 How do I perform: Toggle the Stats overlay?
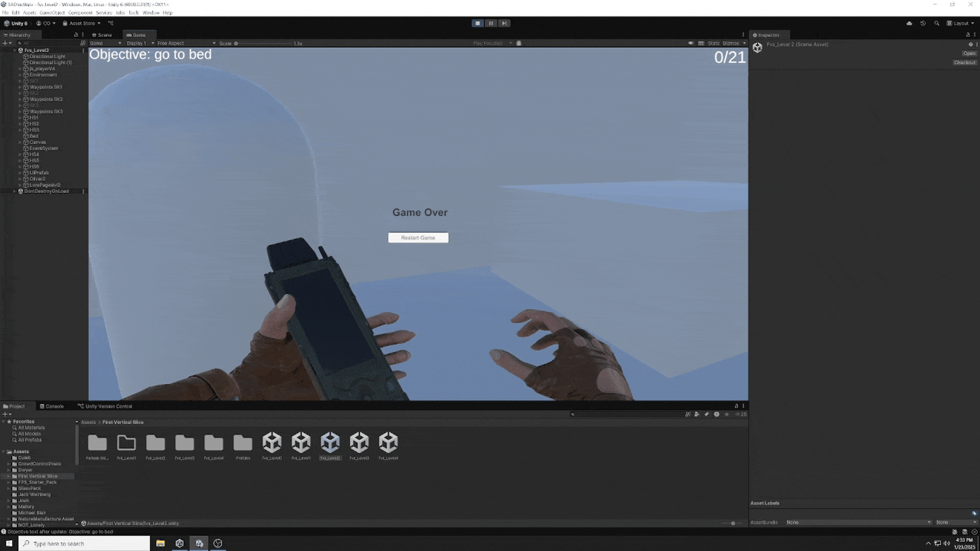tap(713, 43)
